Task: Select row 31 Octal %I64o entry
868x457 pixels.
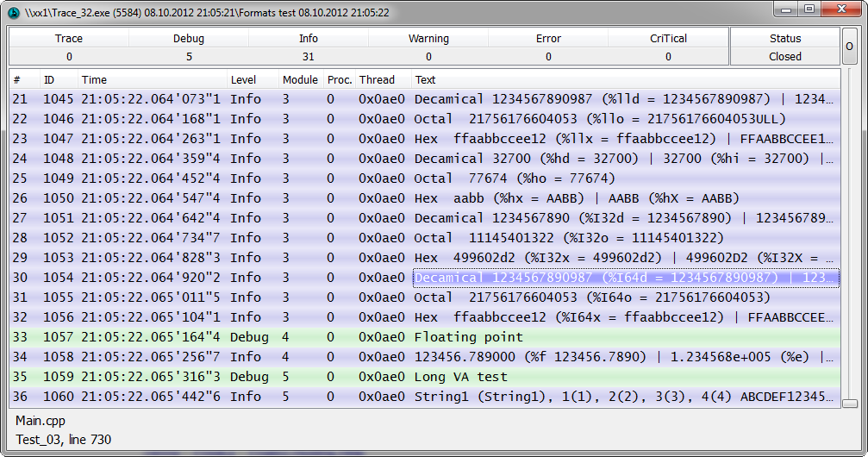Action: [425, 297]
